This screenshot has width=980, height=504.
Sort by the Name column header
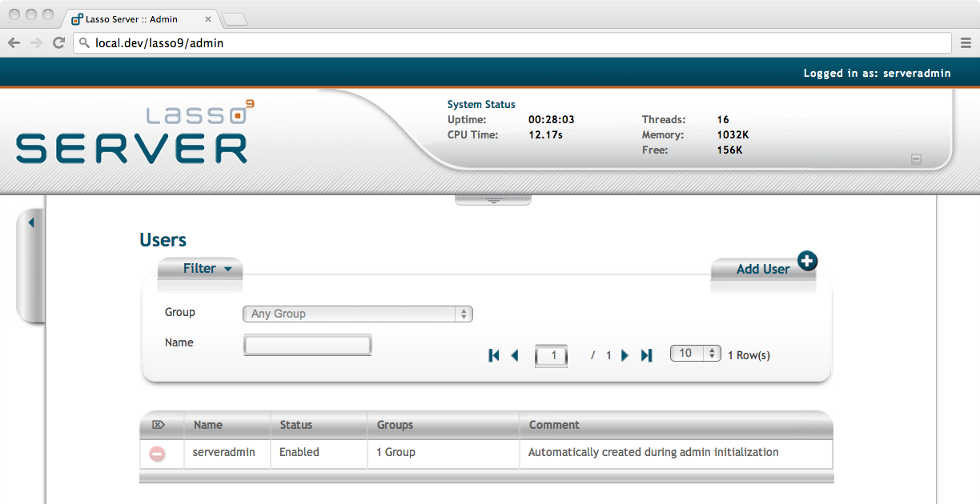tap(208, 425)
